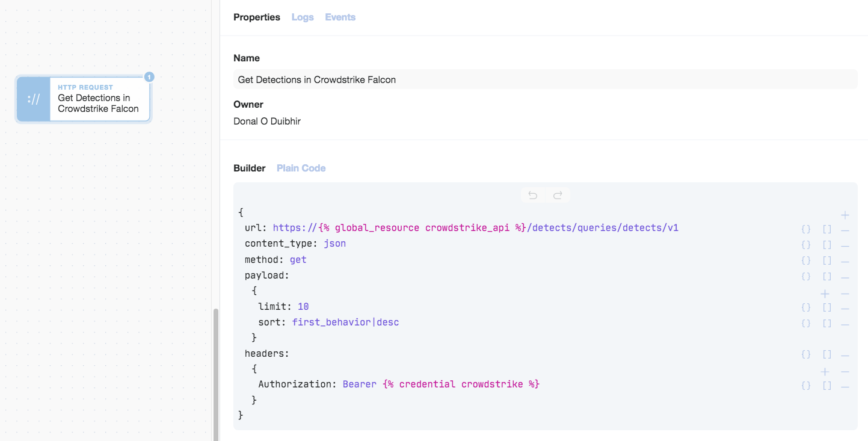The image size is (868, 441).
Task: Click the Authorization key label
Action: (297, 384)
